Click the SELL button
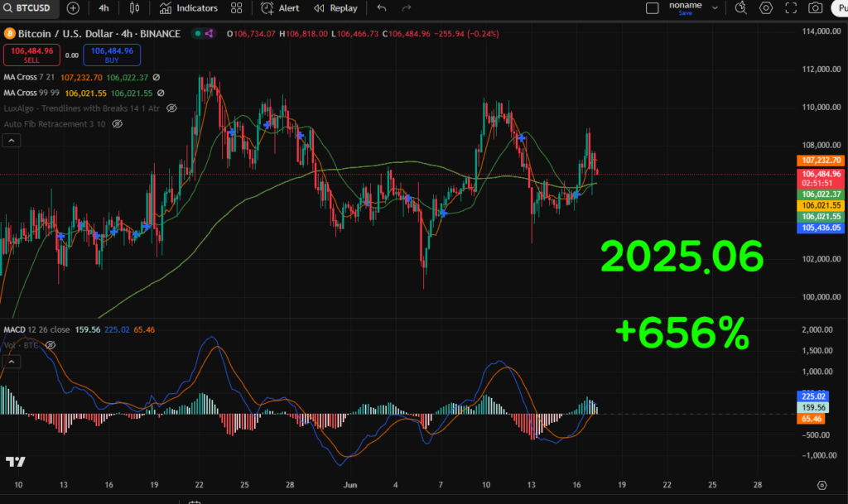Screen dimensions: 848x504 pyautogui.click(x=32, y=55)
